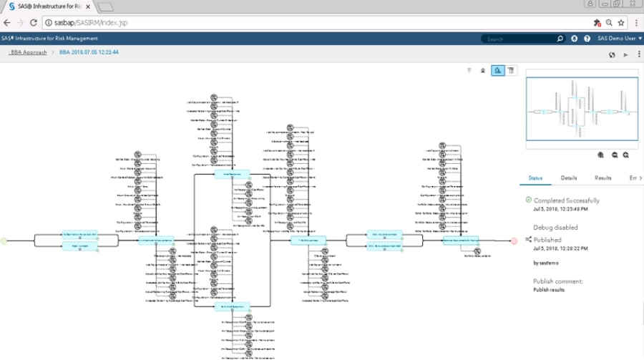Select the bottom task node of the central branch
The height and width of the screenshot is (360, 644).
pyautogui.click(x=232, y=306)
